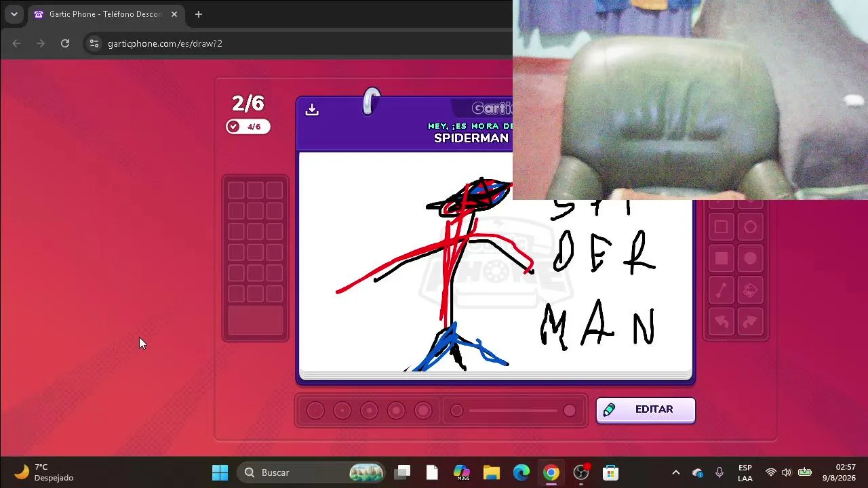Click the EDITAR button
The image size is (868, 488).
[646, 410]
